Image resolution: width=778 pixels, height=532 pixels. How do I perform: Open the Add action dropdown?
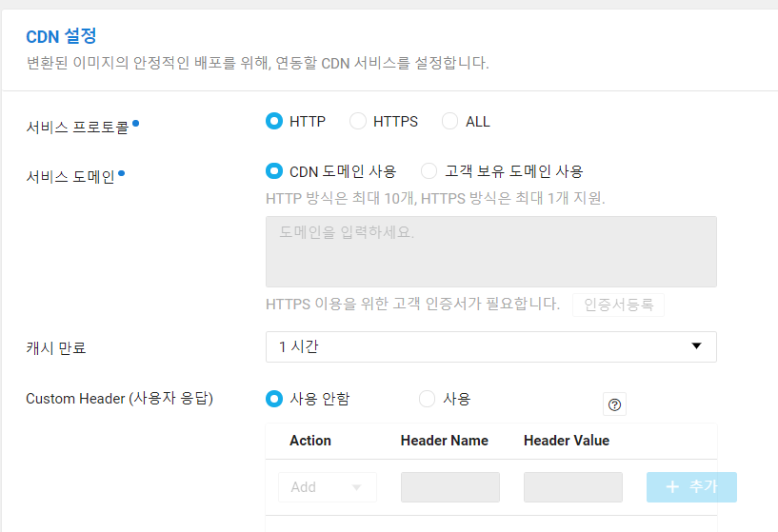click(328, 487)
